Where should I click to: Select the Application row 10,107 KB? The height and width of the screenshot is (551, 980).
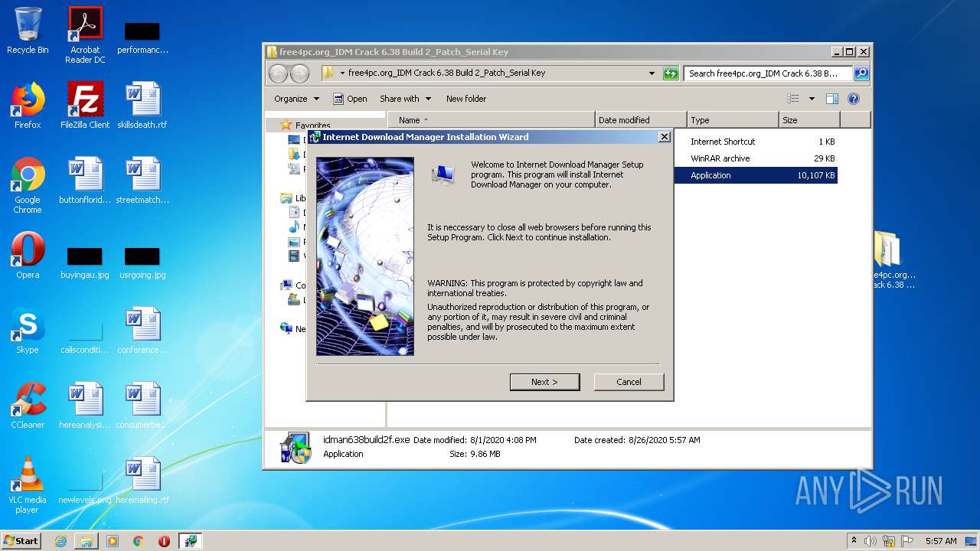coord(756,175)
